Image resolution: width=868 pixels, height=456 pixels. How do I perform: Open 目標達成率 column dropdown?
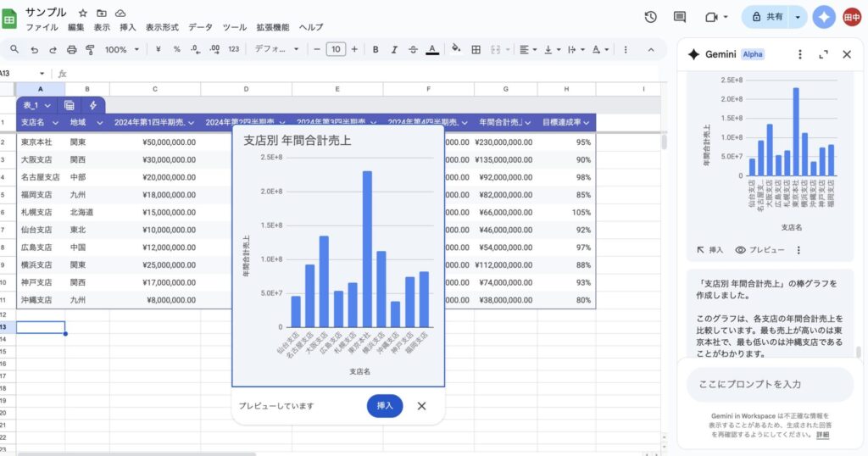[x=587, y=122]
